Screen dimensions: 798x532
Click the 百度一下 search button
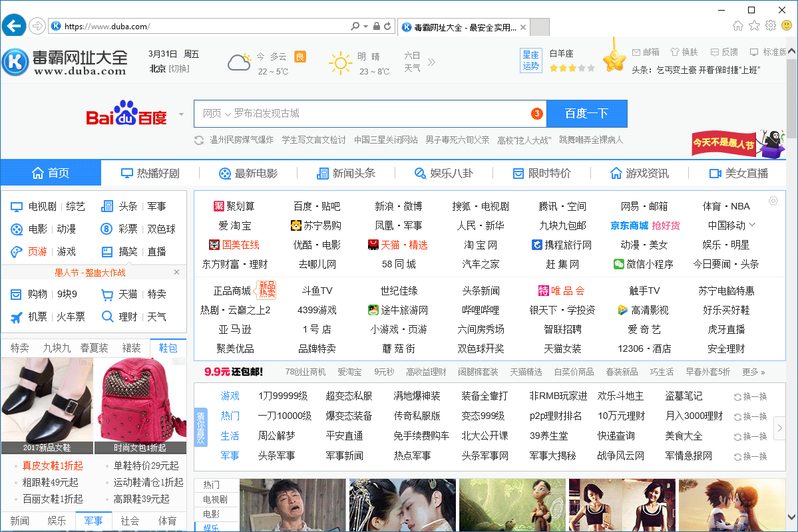[x=587, y=114]
